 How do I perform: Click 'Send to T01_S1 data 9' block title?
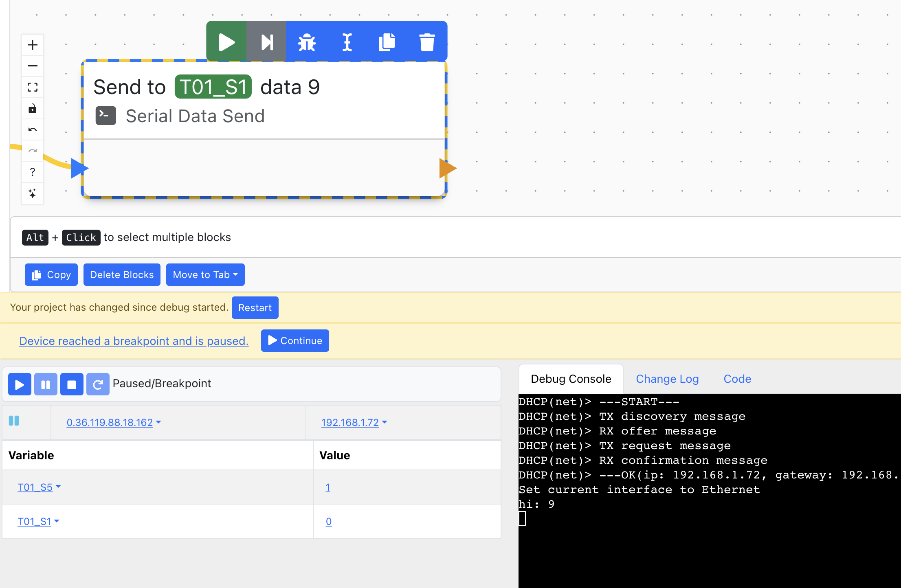(x=207, y=87)
